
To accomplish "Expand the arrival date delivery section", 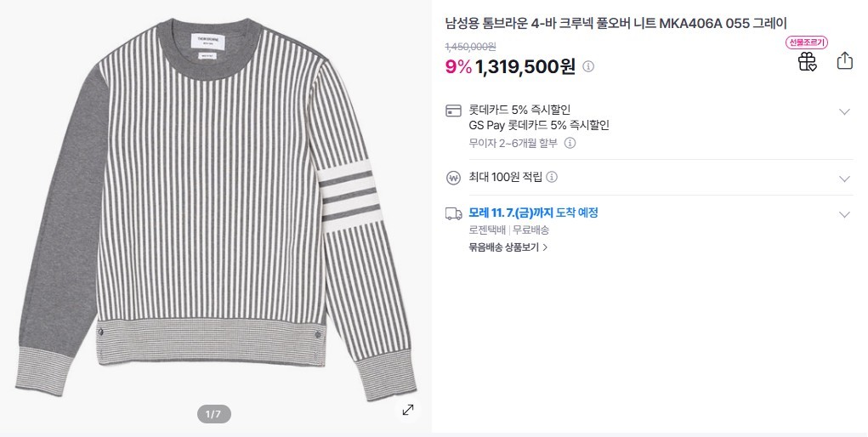I will click(x=844, y=214).
